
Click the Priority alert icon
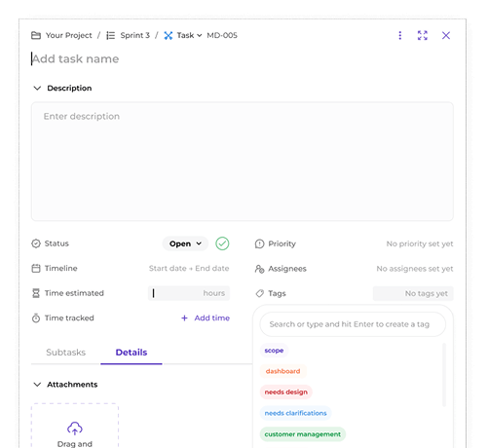click(x=259, y=243)
